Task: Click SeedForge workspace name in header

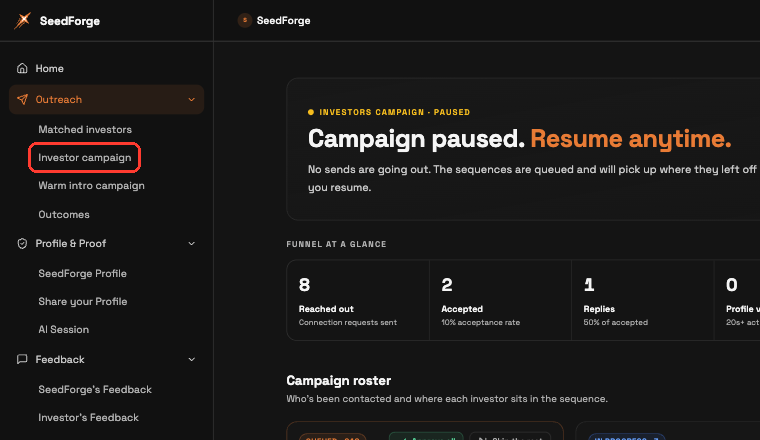Action: [284, 20]
